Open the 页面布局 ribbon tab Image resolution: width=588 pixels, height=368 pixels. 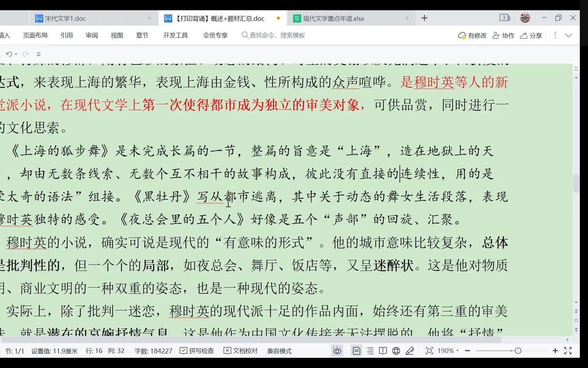(x=35, y=35)
